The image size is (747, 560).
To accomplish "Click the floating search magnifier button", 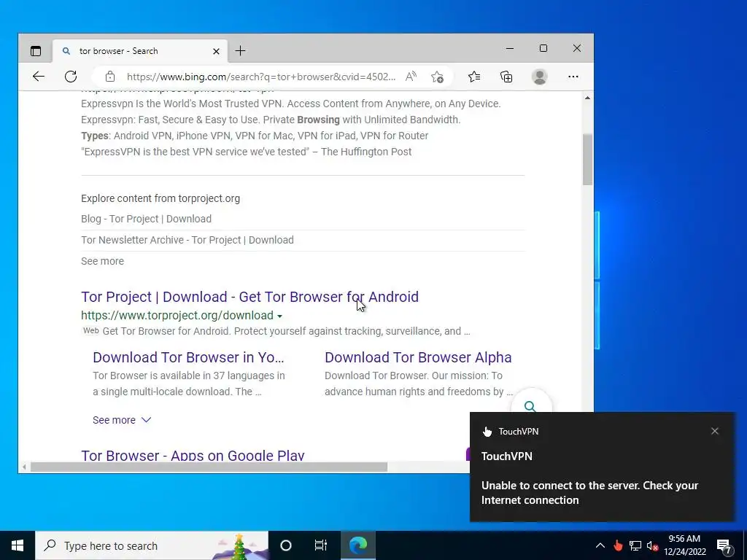I will point(530,405).
